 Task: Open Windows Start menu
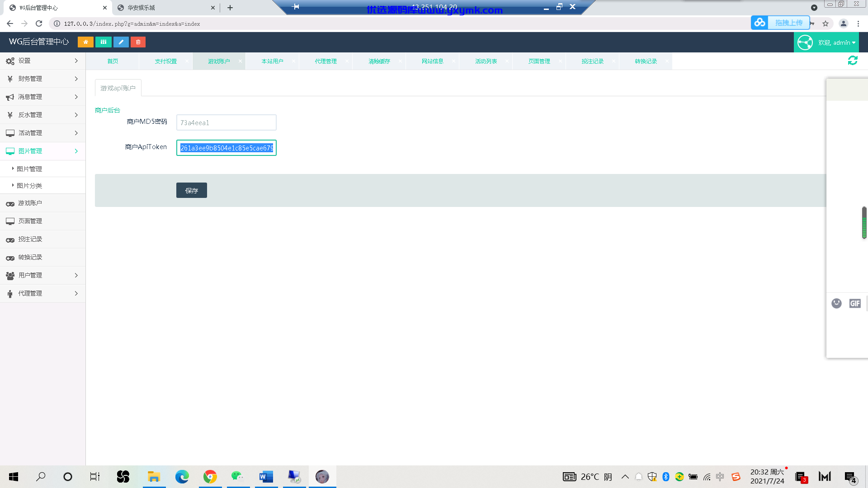pyautogui.click(x=14, y=477)
